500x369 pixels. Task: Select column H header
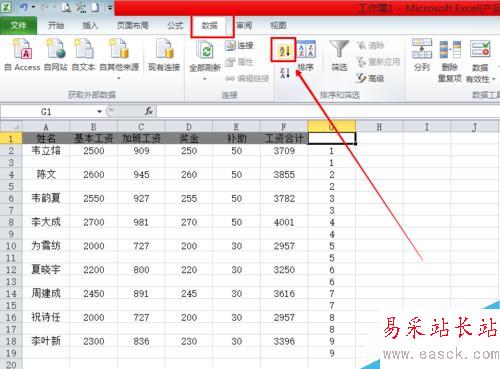point(379,127)
